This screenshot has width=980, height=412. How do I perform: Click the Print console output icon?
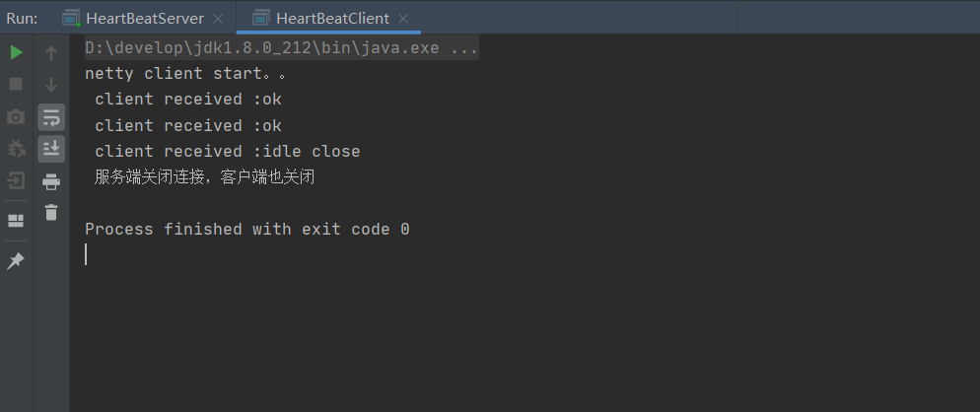51,180
